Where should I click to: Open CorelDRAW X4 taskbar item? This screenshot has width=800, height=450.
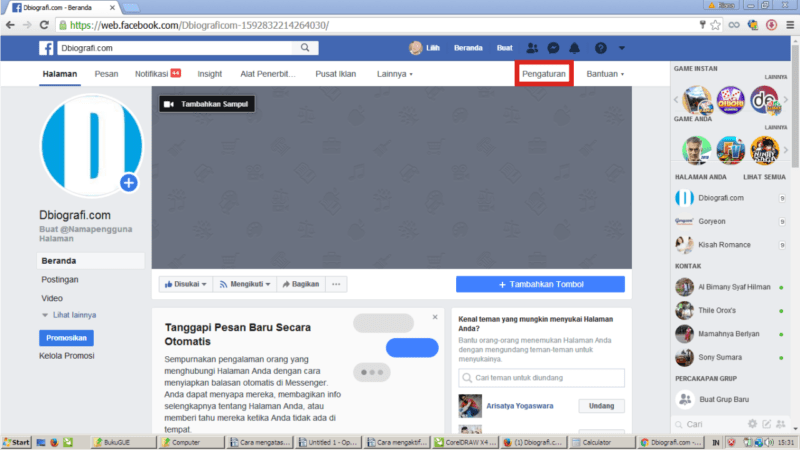[465, 442]
